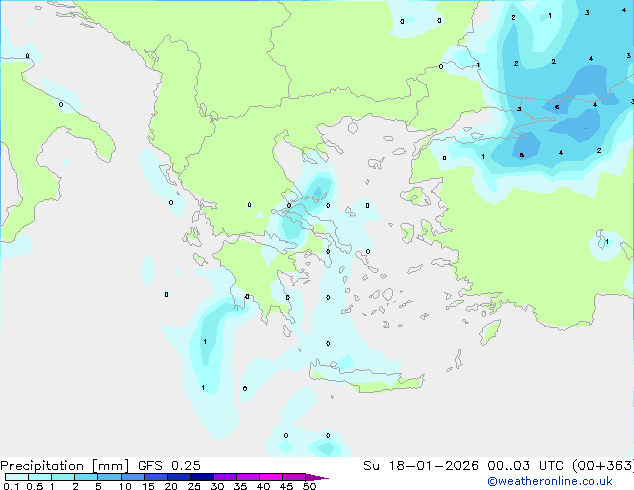Image resolution: width=634 pixels, height=490 pixels.
Task: Select legend swatch between 2 and 5
Action: [x=86, y=477]
